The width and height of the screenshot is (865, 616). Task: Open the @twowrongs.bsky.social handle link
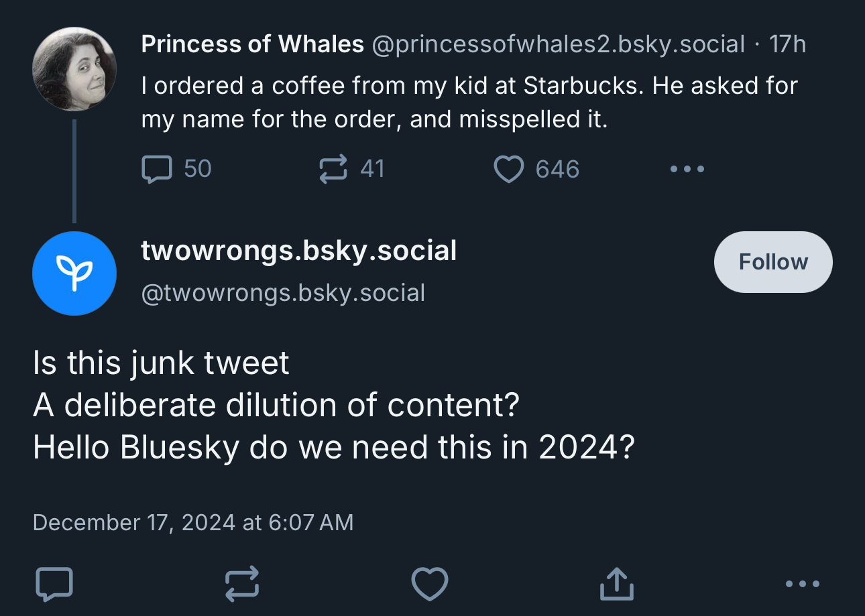pyautogui.click(x=283, y=293)
